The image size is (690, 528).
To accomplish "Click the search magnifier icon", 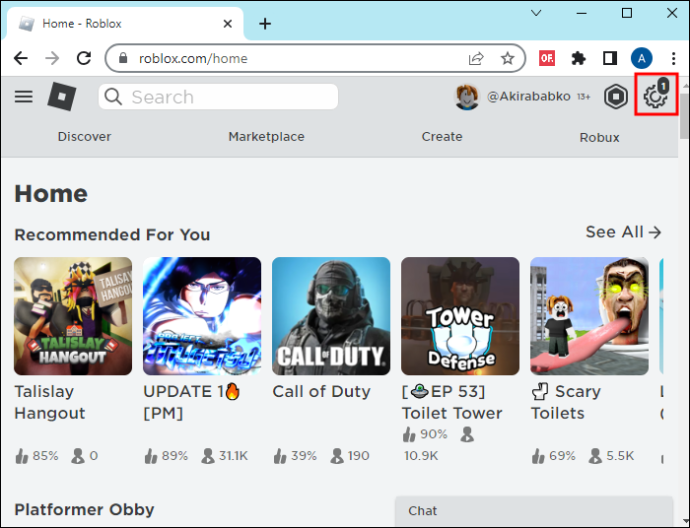I will (x=114, y=97).
